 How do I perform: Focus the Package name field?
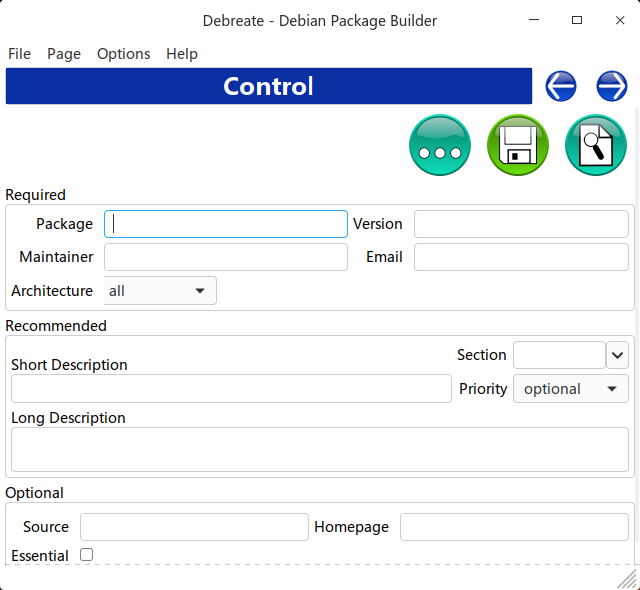tap(226, 224)
